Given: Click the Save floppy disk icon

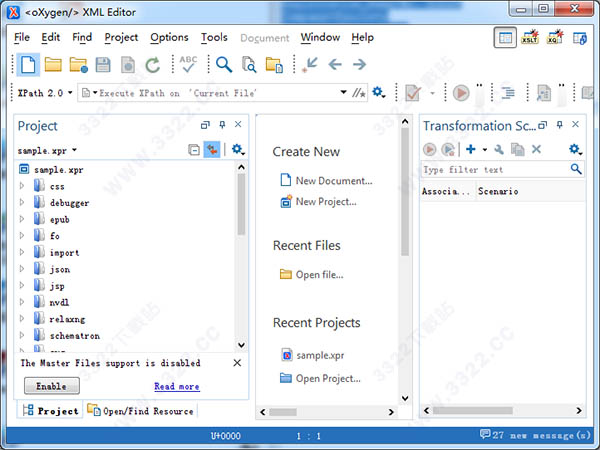Looking at the screenshot, I should coord(103,65).
